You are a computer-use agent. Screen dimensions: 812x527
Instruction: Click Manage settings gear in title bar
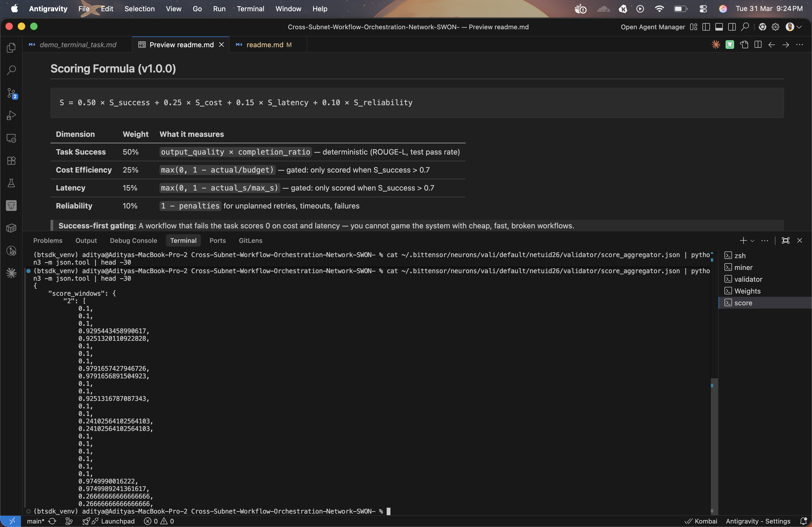point(775,27)
